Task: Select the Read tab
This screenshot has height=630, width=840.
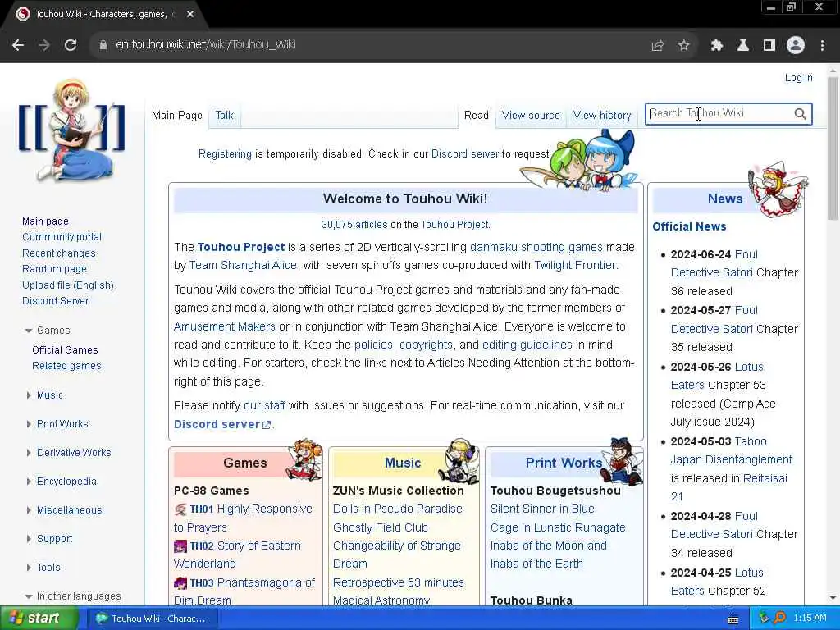Action: pyautogui.click(x=477, y=115)
